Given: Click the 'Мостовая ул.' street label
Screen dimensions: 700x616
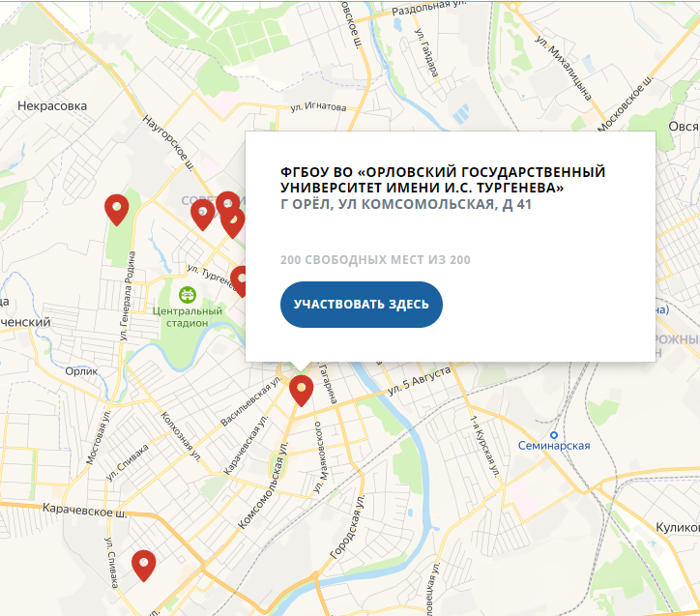Looking at the screenshot, I should tap(98, 437).
